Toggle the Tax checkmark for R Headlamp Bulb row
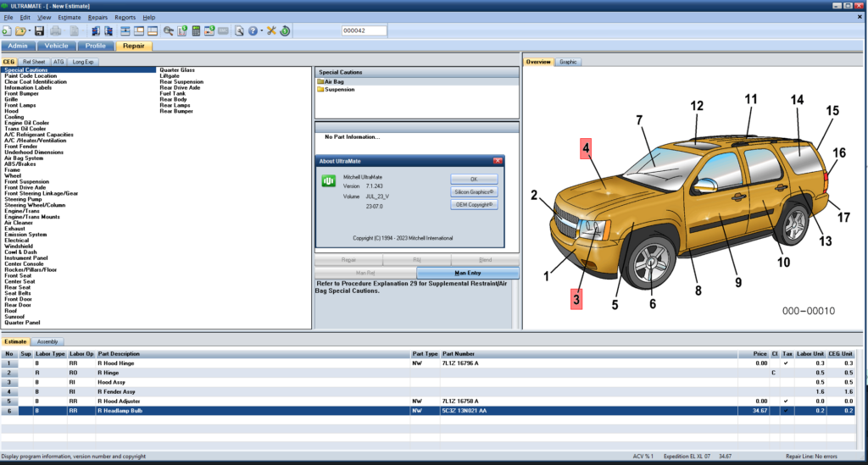 point(786,411)
